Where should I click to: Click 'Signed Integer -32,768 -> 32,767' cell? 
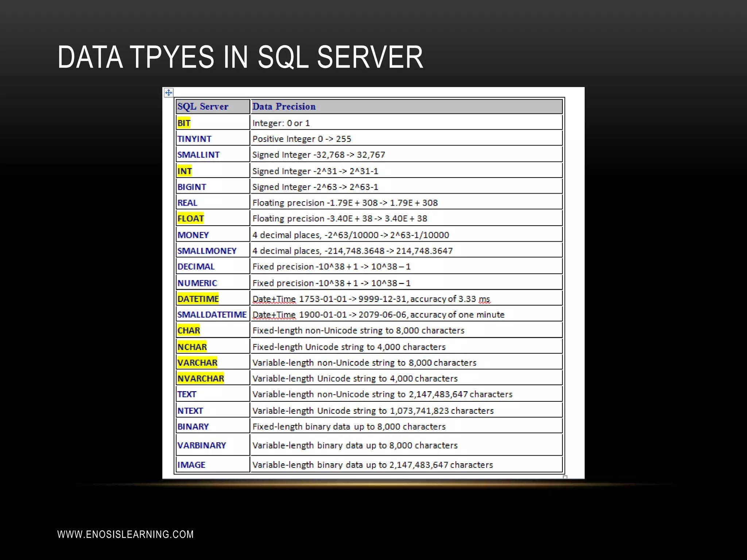tap(407, 155)
